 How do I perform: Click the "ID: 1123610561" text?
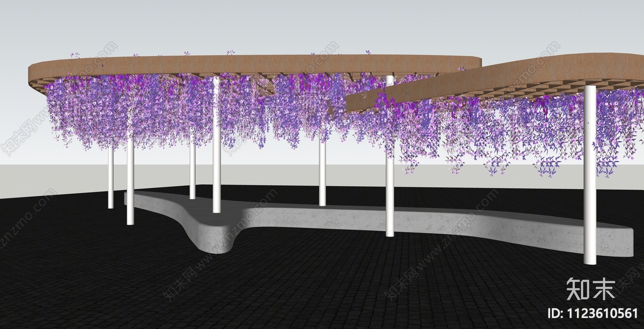point(593,313)
